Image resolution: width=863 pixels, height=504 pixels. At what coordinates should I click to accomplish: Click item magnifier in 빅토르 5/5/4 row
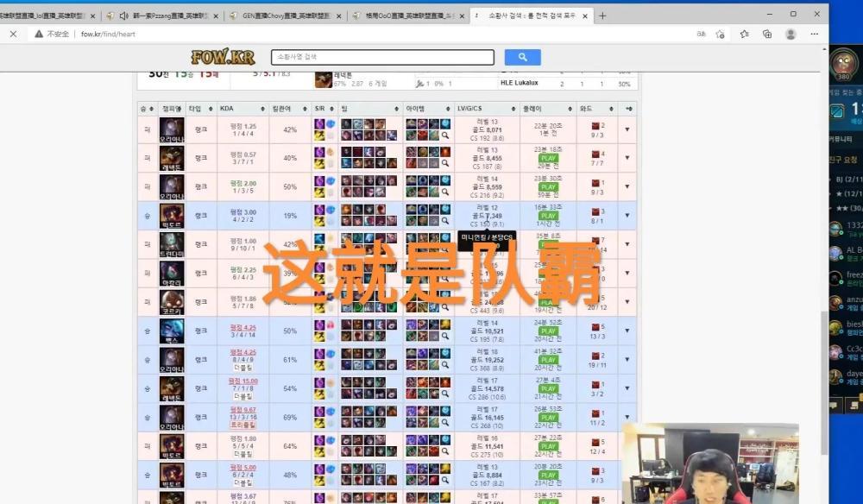(x=444, y=451)
